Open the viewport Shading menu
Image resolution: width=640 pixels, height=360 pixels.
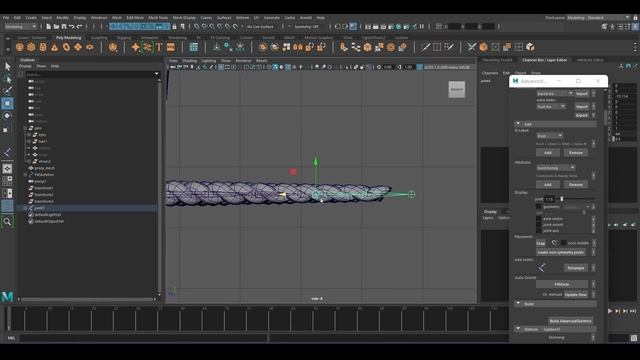189,61
